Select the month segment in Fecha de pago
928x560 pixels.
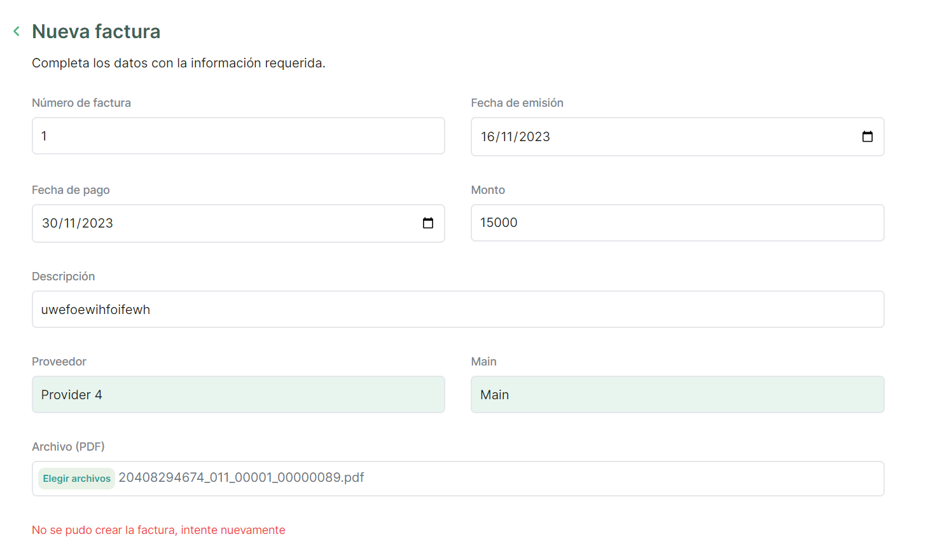tap(69, 224)
